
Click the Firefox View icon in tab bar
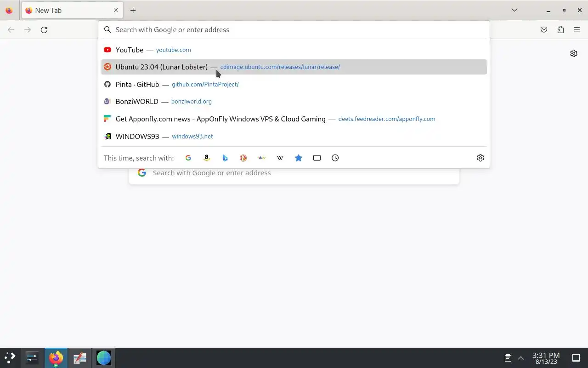(9, 10)
